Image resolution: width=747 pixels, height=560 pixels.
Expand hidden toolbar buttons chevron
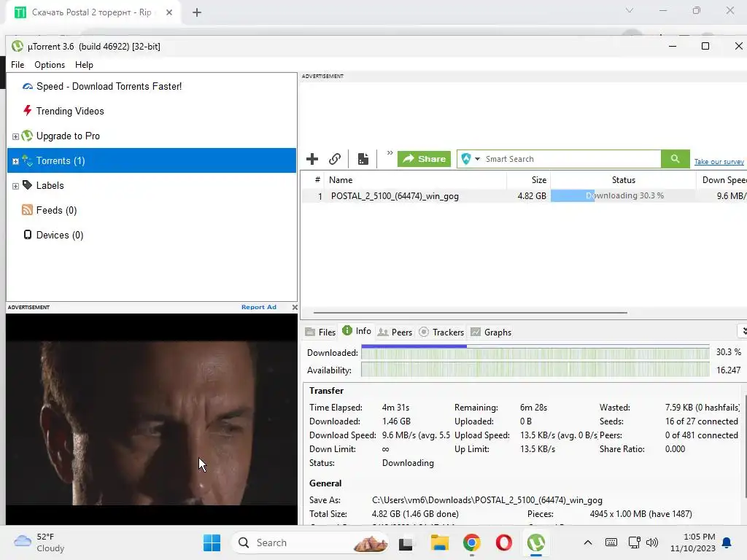(x=390, y=153)
